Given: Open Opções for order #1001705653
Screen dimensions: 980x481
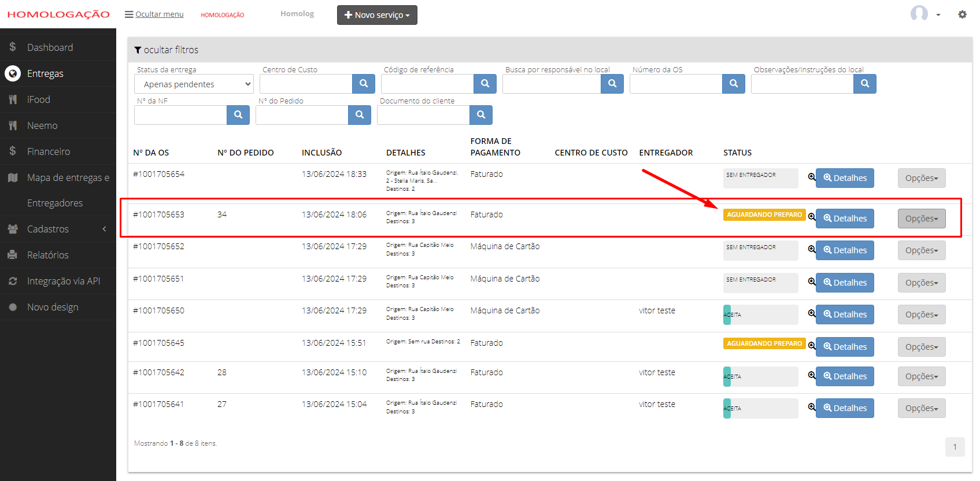Looking at the screenshot, I should (922, 219).
